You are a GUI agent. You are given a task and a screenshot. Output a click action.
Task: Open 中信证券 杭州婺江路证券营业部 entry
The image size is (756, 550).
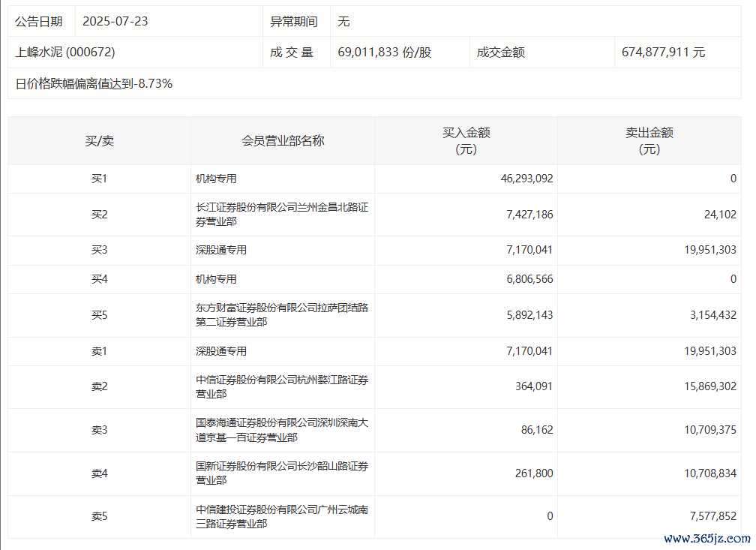coord(282,387)
